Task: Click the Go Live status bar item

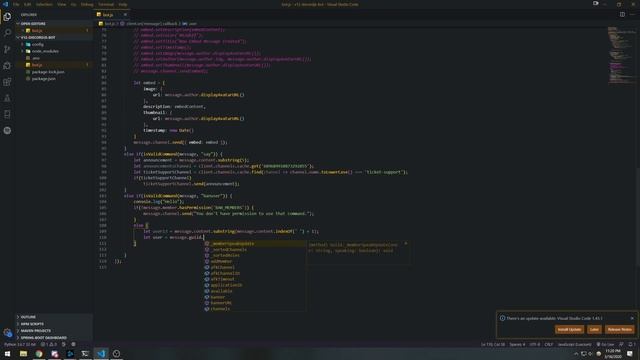Action: click(605, 344)
